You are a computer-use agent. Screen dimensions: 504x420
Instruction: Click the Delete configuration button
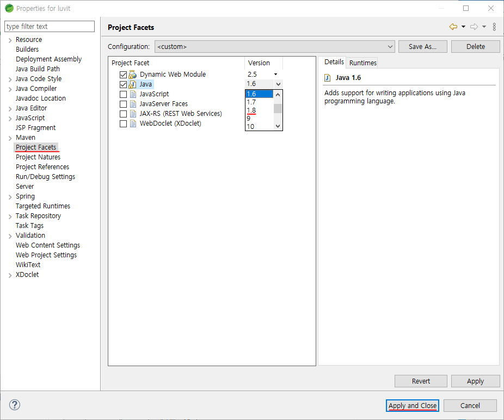[476, 47]
